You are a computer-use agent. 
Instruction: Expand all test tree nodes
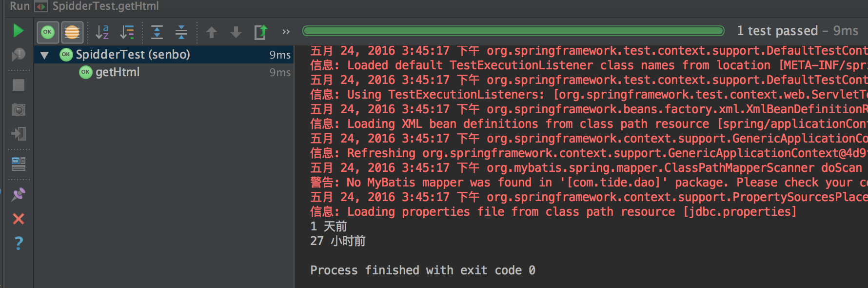[x=157, y=32]
